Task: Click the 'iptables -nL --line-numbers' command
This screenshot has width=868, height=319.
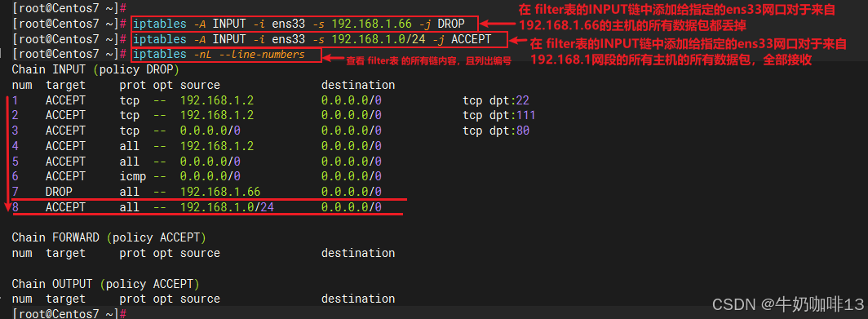Action: [x=219, y=55]
